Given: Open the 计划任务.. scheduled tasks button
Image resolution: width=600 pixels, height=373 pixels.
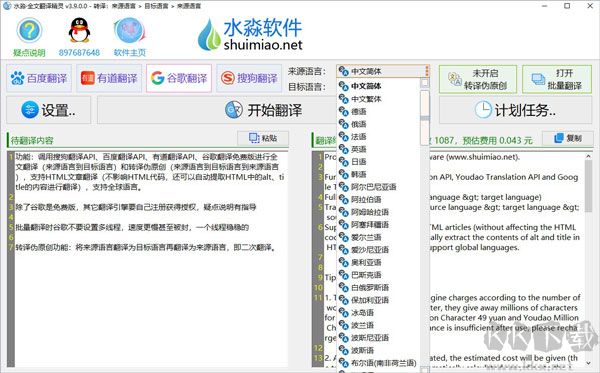Looking at the screenshot, I should pos(516,110).
